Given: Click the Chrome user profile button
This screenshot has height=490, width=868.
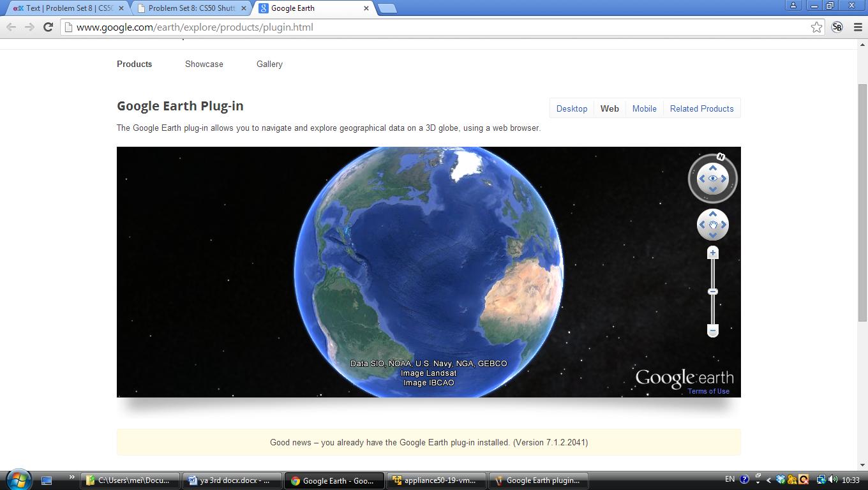Looking at the screenshot, I should [793, 5].
